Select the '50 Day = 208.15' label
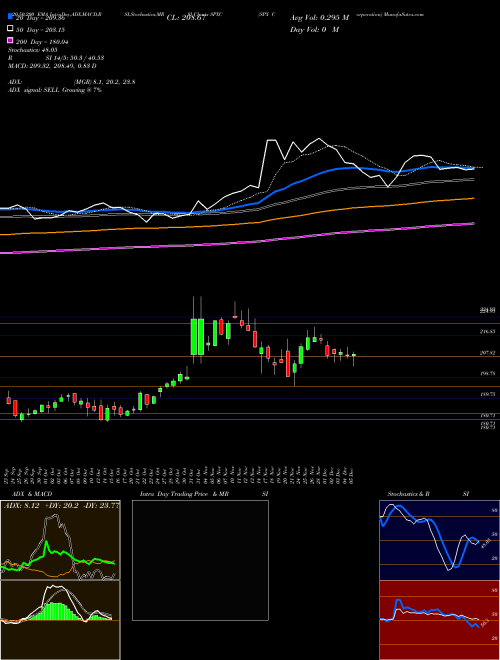500x660 pixels. point(40,30)
